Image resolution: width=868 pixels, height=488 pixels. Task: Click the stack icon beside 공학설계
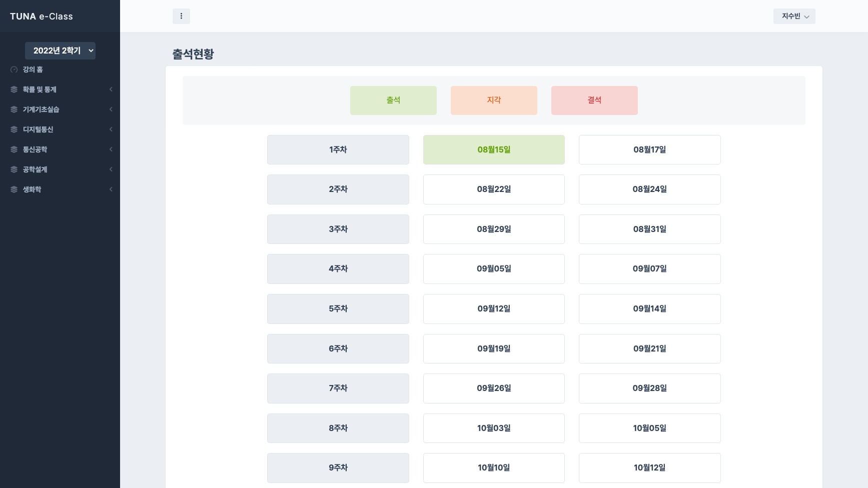pos(14,169)
